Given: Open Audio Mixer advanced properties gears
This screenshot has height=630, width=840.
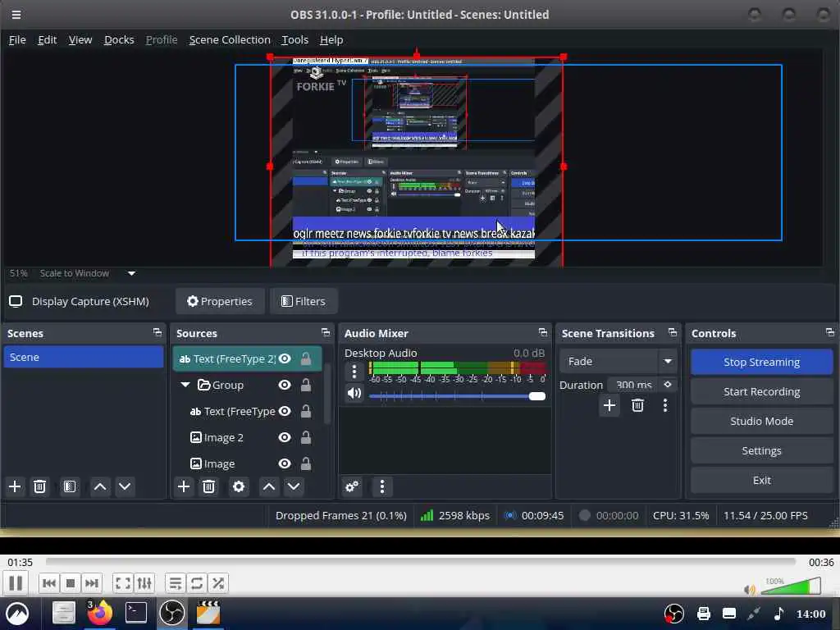Looking at the screenshot, I should pos(352,486).
